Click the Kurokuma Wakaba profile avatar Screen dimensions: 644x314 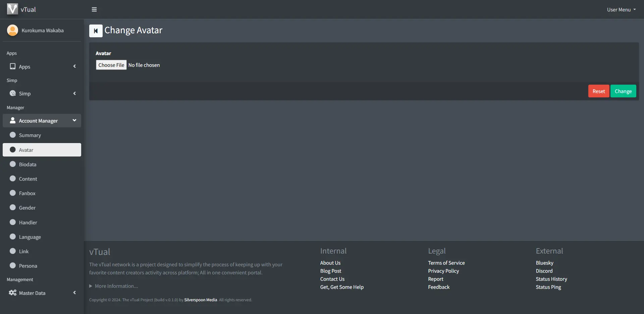pyautogui.click(x=12, y=30)
